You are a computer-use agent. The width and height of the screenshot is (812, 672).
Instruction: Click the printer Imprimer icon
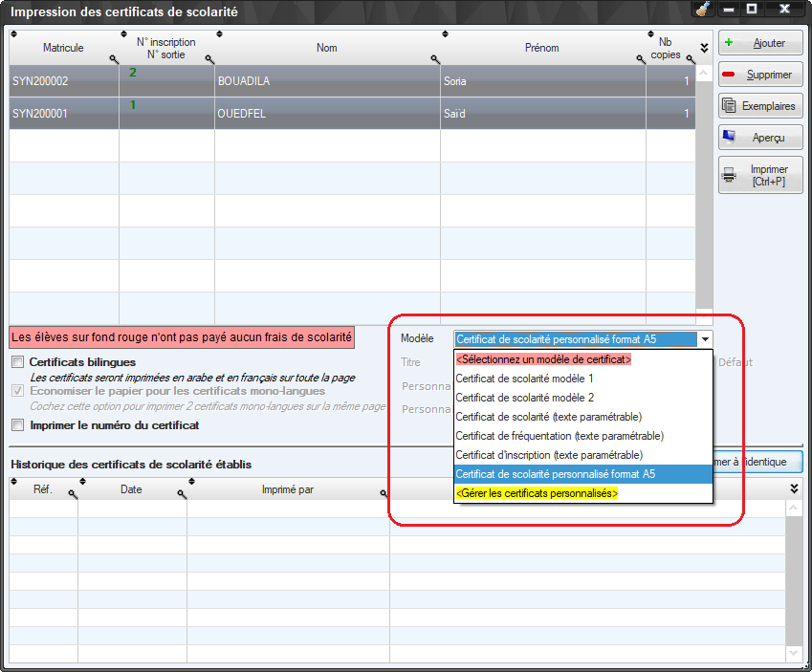(729, 175)
